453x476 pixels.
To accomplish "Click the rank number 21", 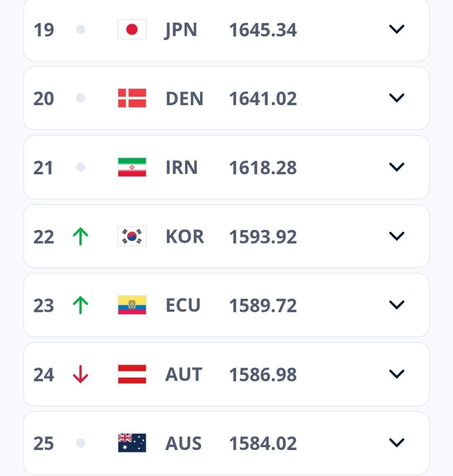I will [43, 168].
